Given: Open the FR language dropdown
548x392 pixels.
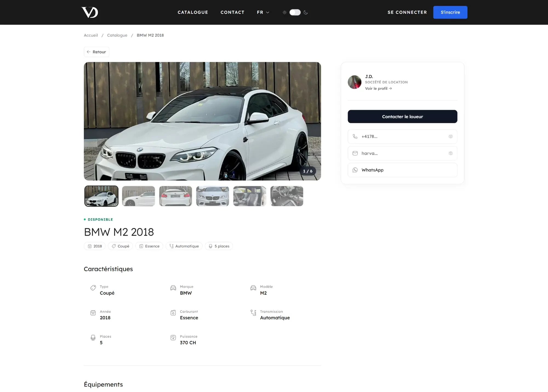Looking at the screenshot, I should pos(263,12).
